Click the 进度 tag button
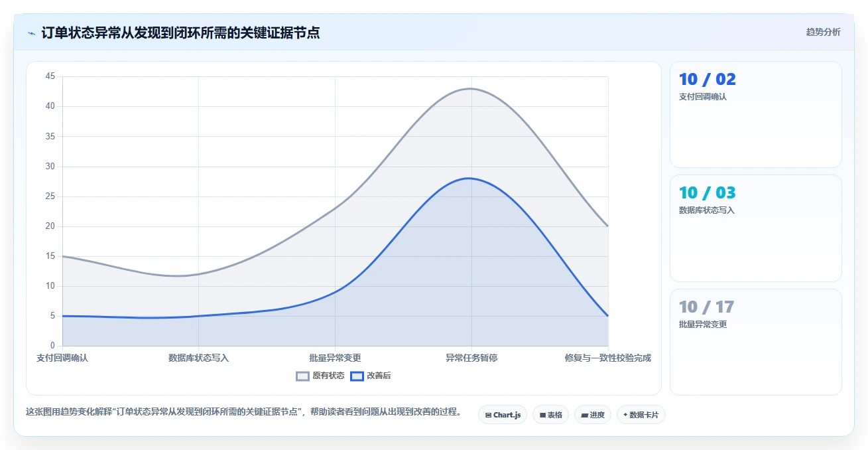The height and width of the screenshot is (450, 868). 592,415
